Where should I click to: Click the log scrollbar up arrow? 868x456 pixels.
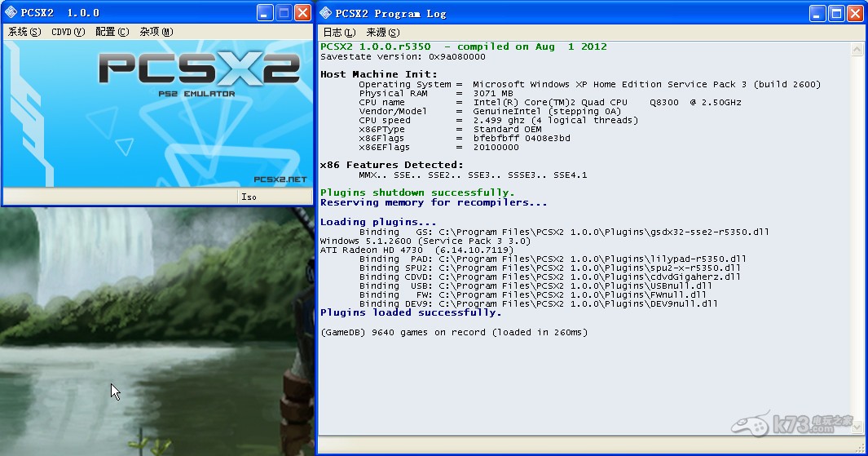click(x=857, y=50)
